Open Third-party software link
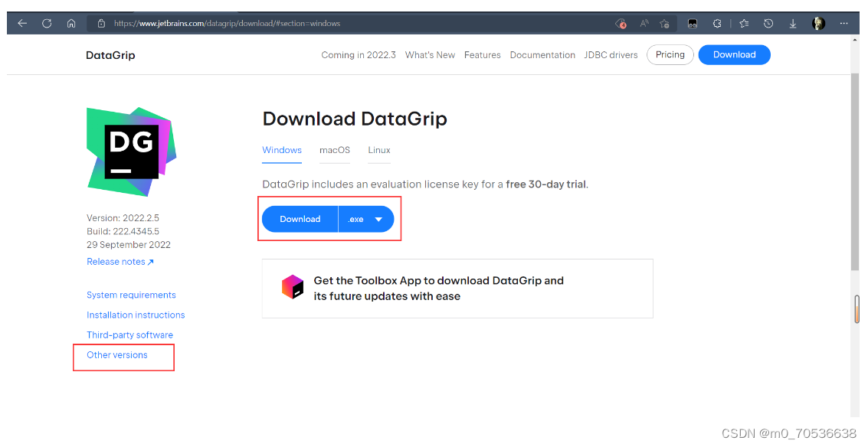Screen dimensions: 868x447 [129, 334]
